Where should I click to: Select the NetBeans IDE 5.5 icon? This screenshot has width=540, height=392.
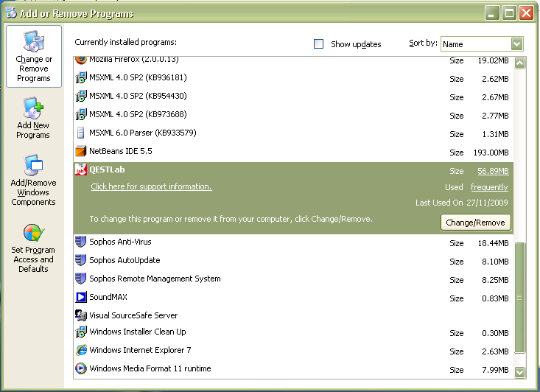81,152
